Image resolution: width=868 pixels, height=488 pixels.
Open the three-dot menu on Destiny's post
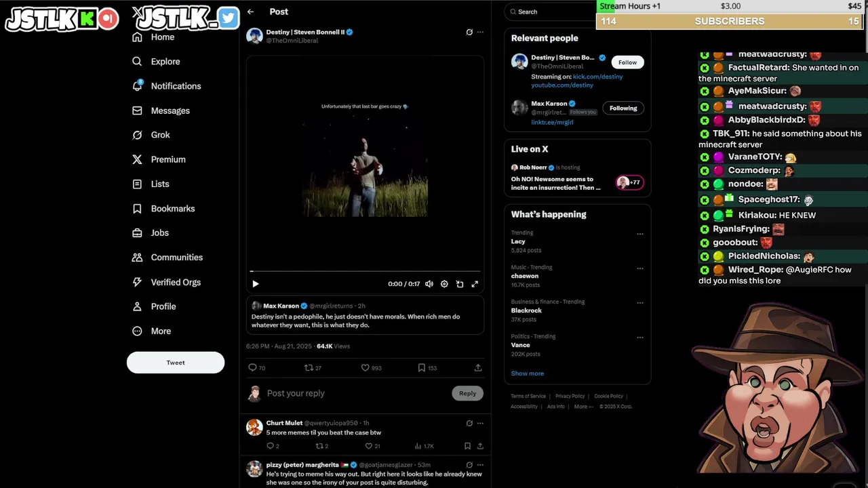tap(480, 32)
